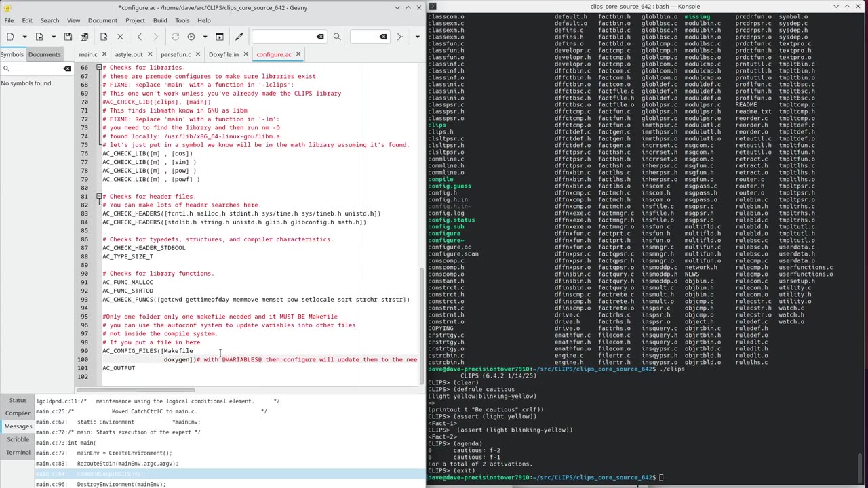Screen dimensions: 868x488
Task: Switch to the parsefun.c editor tab
Action: [176, 54]
